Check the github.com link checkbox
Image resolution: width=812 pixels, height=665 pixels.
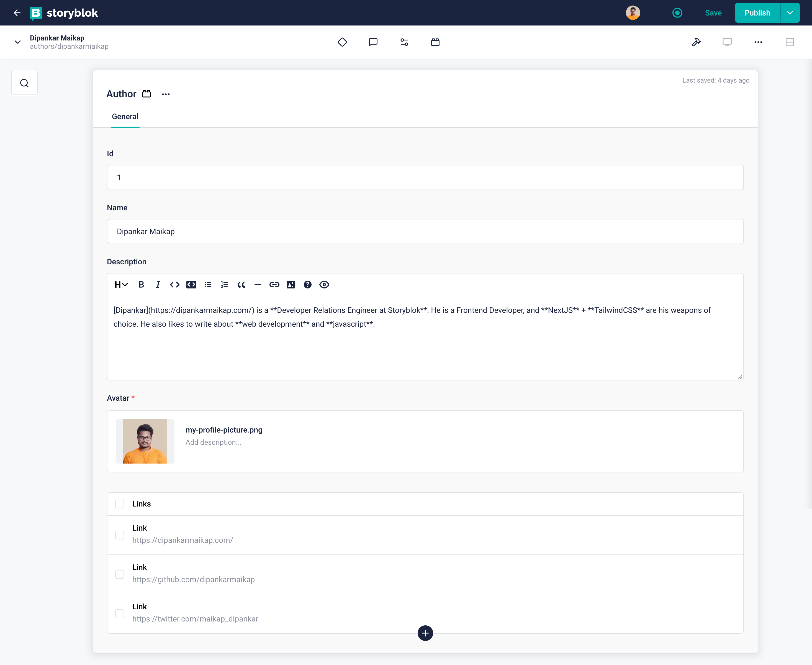pyautogui.click(x=120, y=575)
